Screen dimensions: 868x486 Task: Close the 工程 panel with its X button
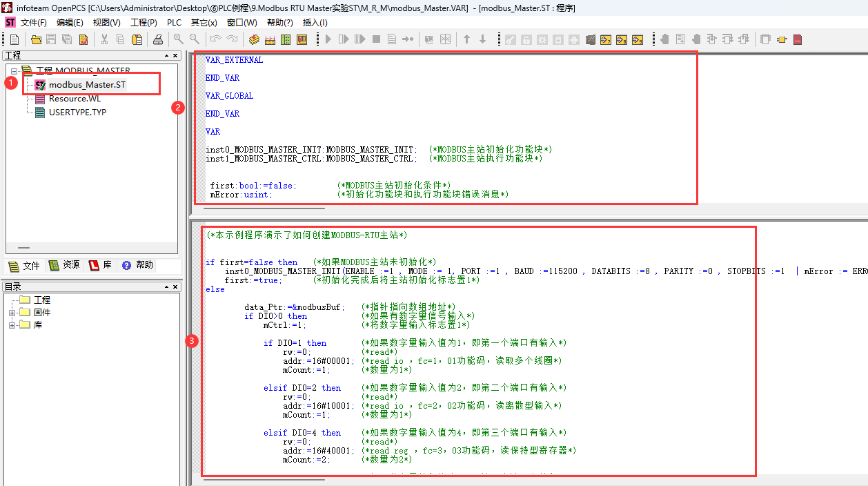(175, 55)
